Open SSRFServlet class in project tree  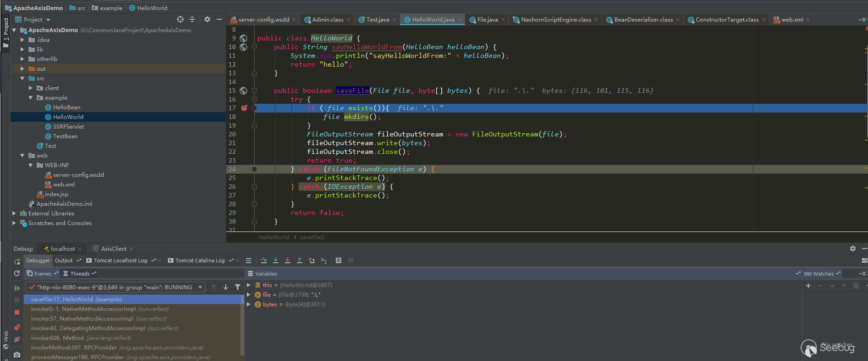[68, 127]
